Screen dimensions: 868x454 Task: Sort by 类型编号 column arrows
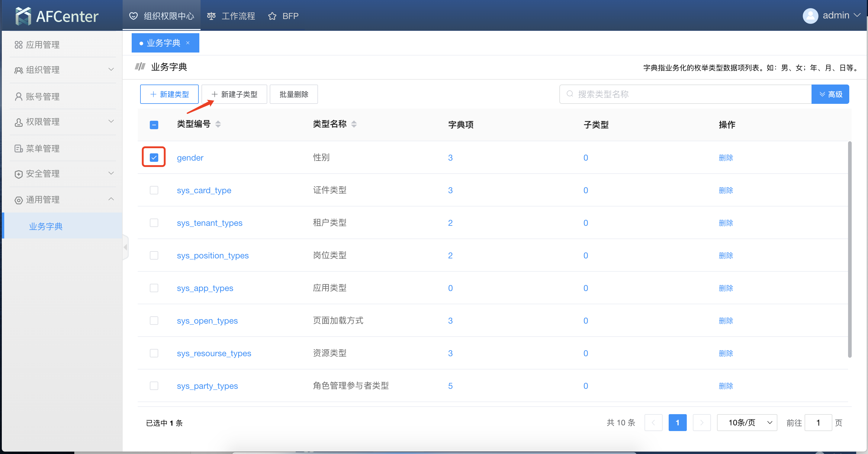218,124
